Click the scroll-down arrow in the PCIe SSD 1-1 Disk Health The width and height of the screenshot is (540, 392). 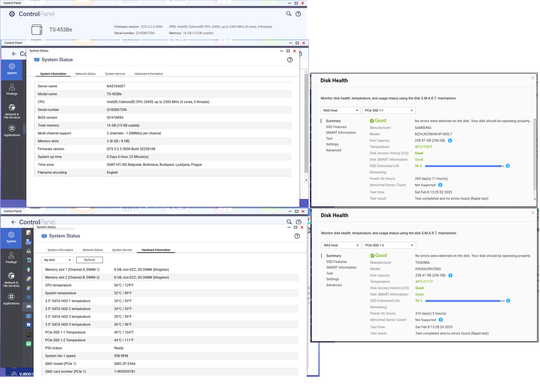coord(535,199)
